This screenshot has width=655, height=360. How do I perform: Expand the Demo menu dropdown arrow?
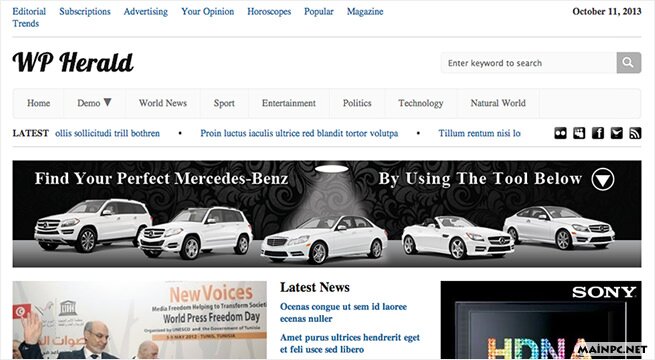click(x=107, y=102)
